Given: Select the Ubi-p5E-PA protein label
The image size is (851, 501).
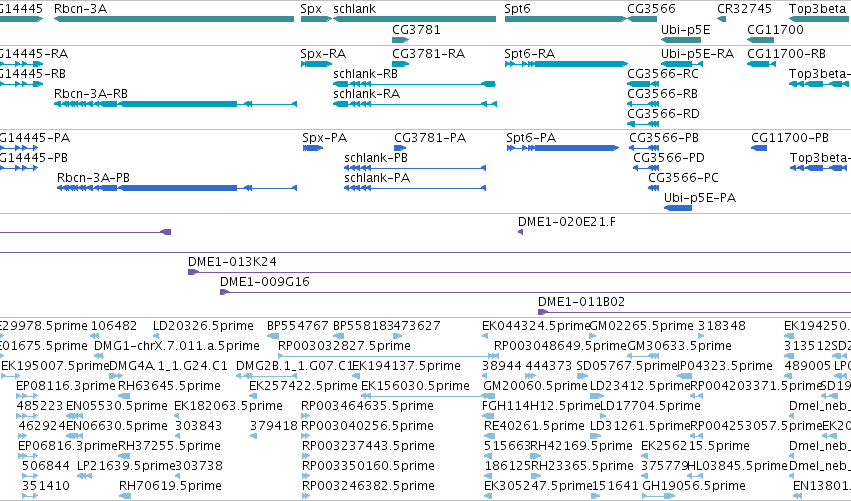Looking at the screenshot, I should tap(700, 198).
